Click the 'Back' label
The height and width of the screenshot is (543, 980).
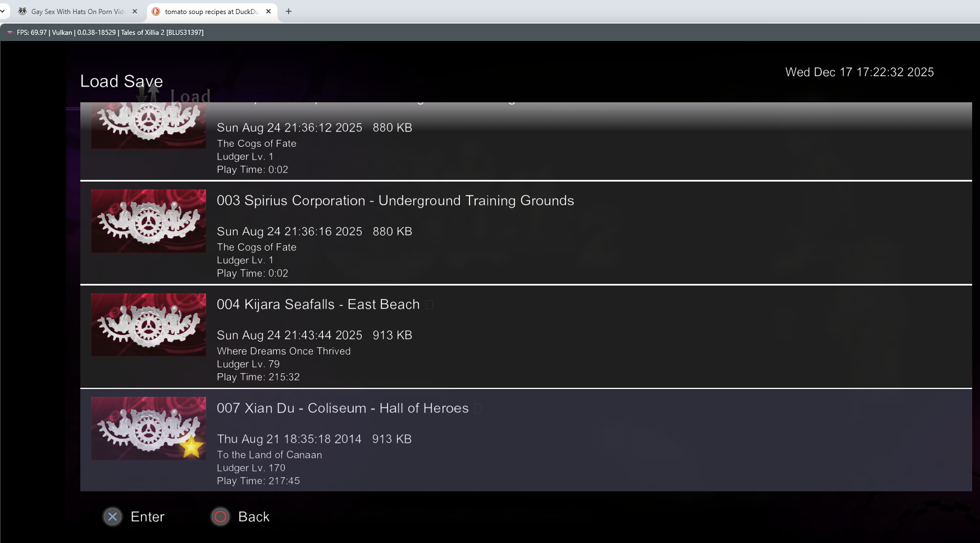(x=254, y=517)
